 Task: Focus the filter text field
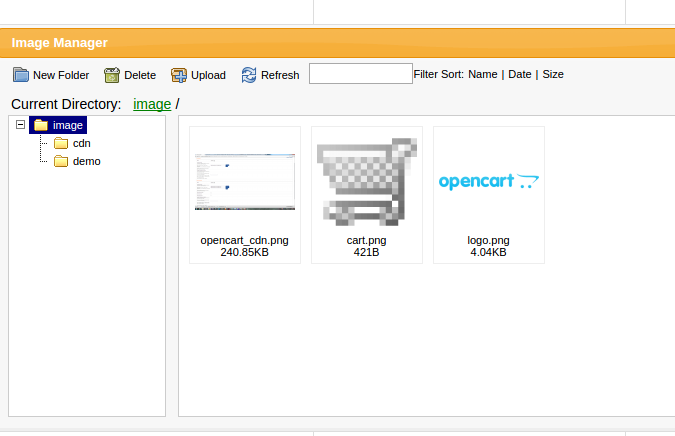(x=361, y=74)
